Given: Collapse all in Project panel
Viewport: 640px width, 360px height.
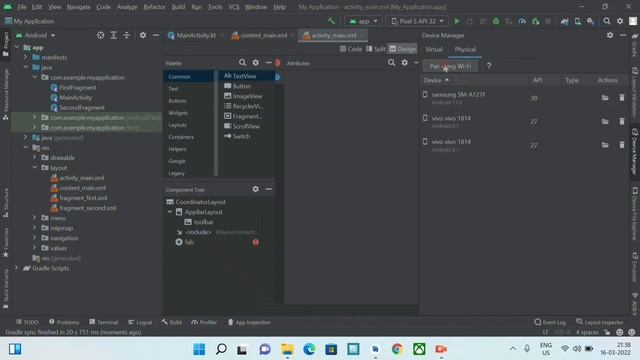Looking at the screenshot, I should 127,35.
